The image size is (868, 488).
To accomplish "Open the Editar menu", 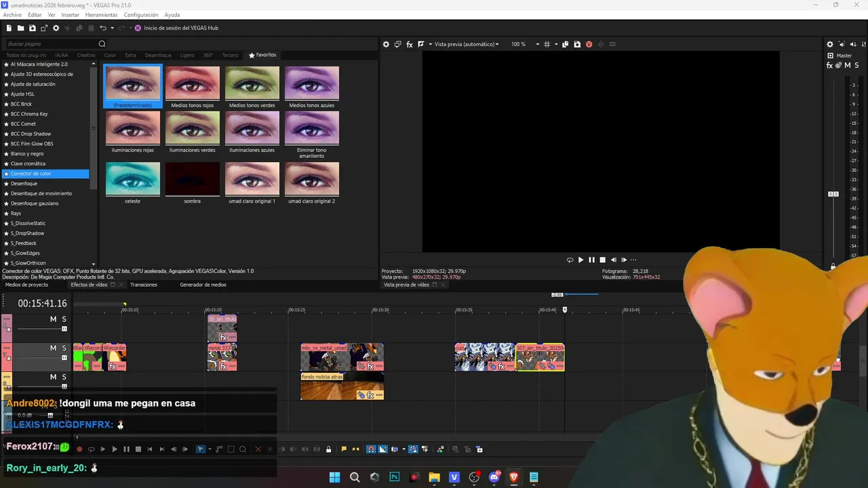I will pyautogui.click(x=35, y=15).
